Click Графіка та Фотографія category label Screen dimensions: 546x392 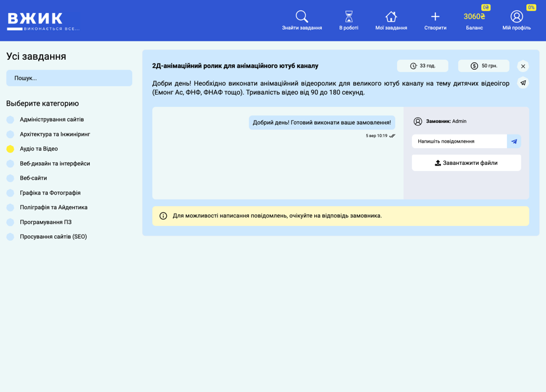pyautogui.click(x=50, y=193)
